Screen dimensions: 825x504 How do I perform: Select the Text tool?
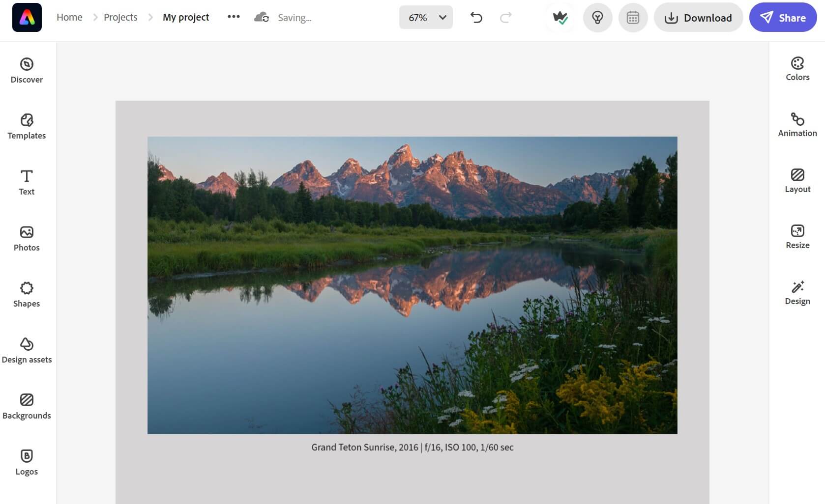pos(27,183)
